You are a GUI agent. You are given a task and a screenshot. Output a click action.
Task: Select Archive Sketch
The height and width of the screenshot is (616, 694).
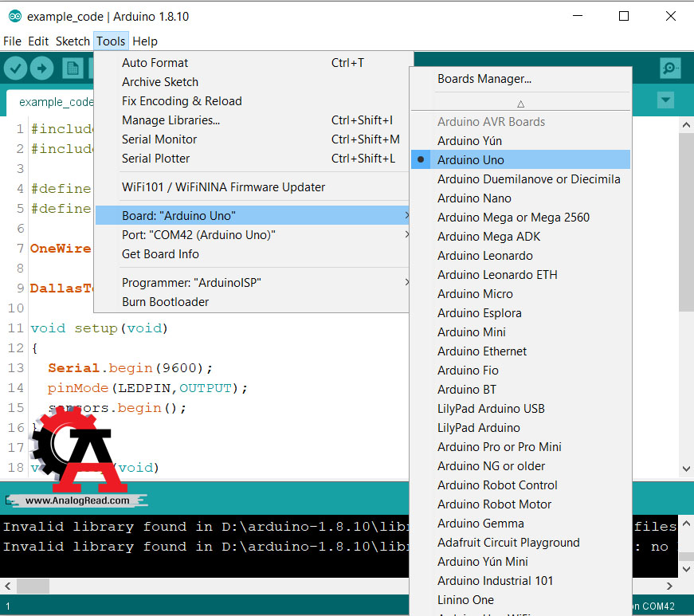tap(252, 82)
